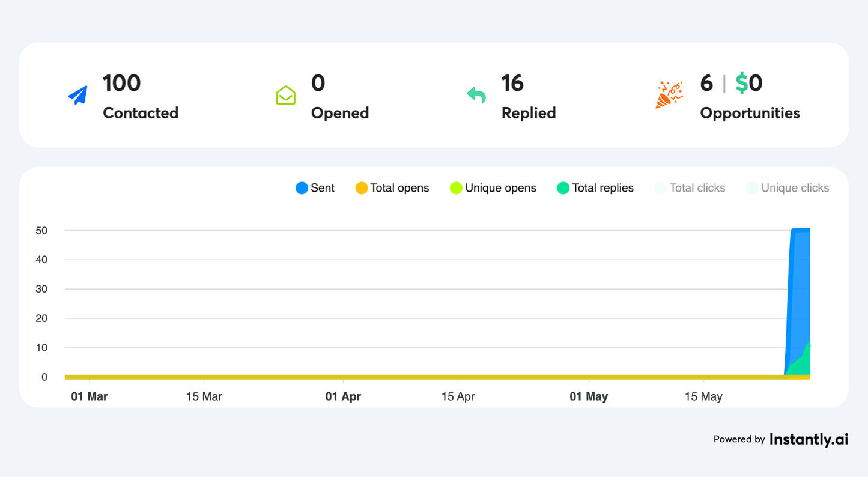Click the orange Total opens dot
868x477 pixels.
tap(361, 188)
